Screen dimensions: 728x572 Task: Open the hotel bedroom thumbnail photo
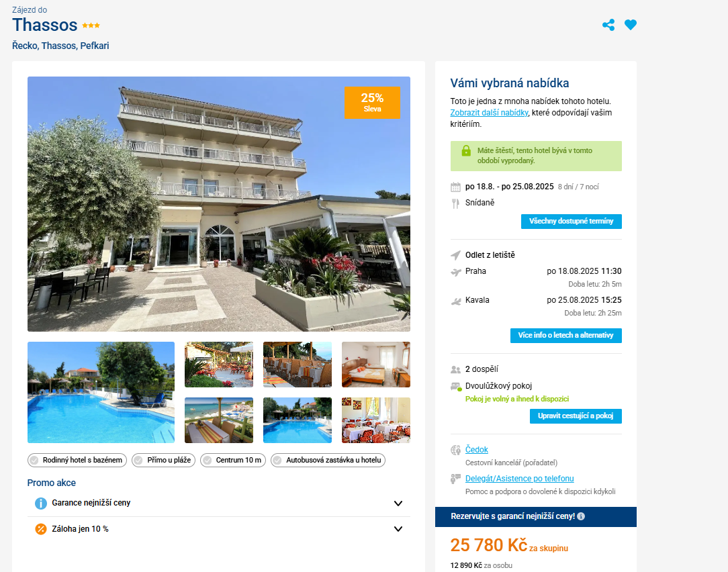(376, 365)
